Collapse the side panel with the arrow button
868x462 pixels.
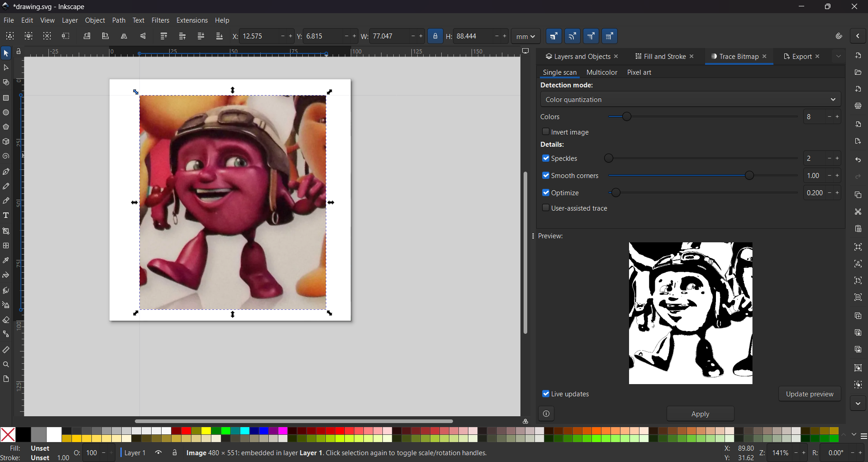coord(858,36)
